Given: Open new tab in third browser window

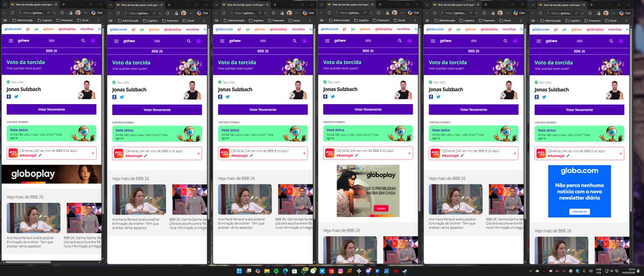Looking at the screenshot, I should coord(274,4).
